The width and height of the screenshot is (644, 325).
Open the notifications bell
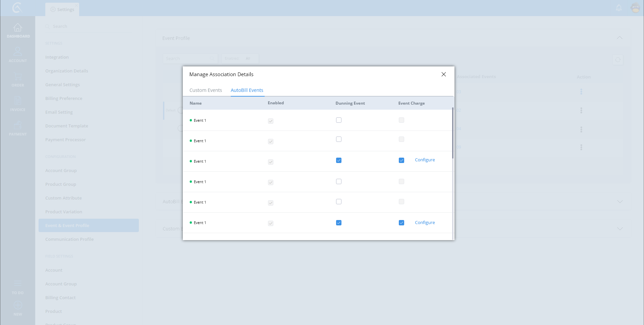[619, 8]
